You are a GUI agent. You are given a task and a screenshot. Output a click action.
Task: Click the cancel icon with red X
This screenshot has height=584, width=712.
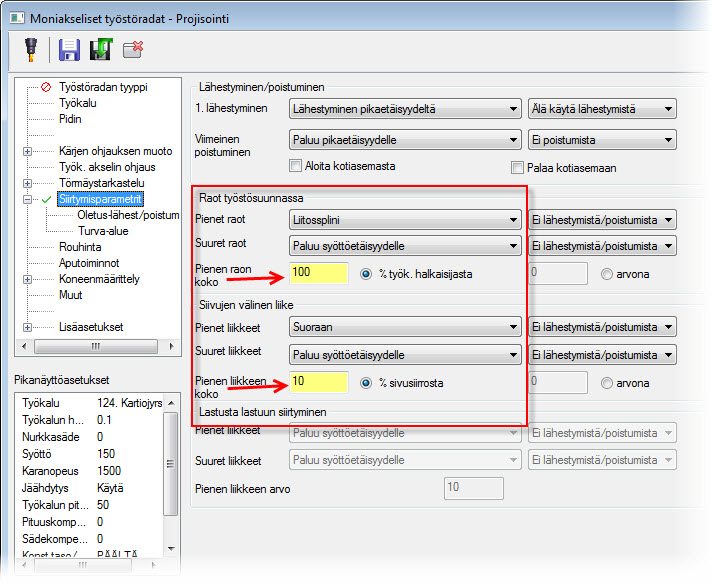[x=133, y=49]
